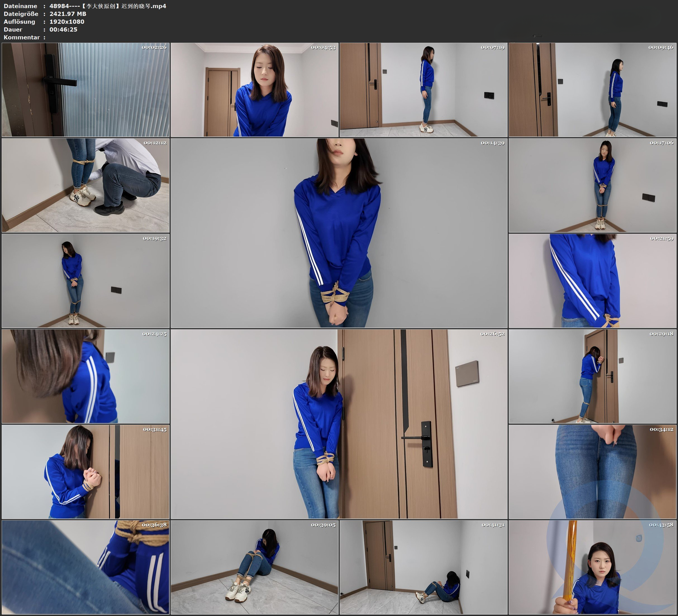Image resolution: width=678 pixels, height=616 pixels.
Task: Click the 00:24:25 close-up frame
Action: point(85,376)
